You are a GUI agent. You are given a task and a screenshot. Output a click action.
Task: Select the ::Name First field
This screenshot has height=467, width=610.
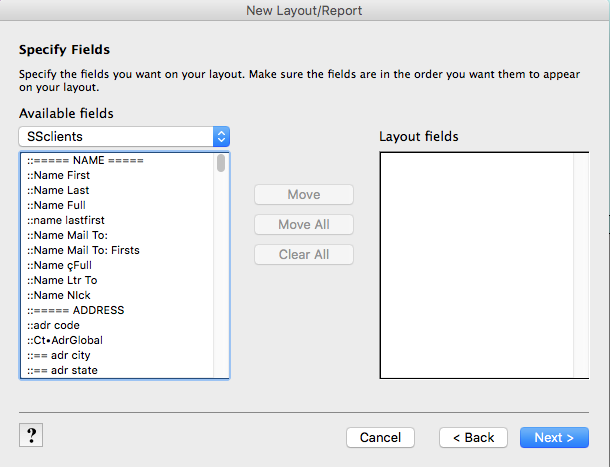click(117, 175)
